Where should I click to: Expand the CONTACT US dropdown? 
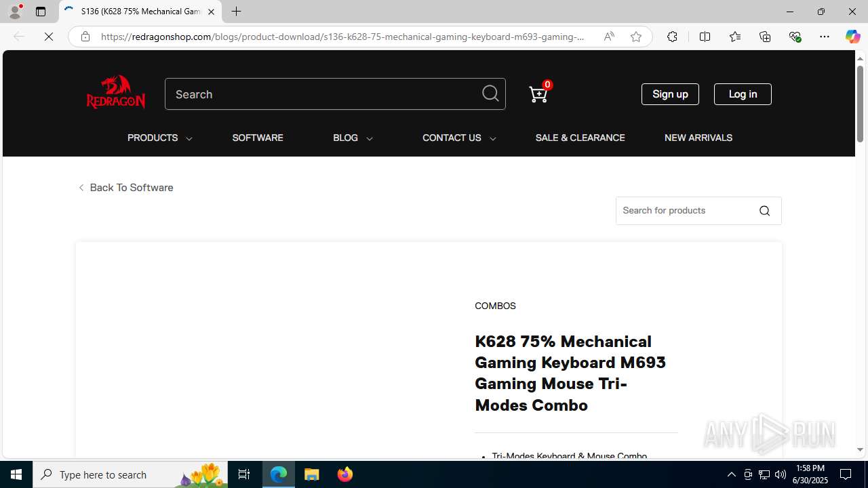(x=459, y=138)
